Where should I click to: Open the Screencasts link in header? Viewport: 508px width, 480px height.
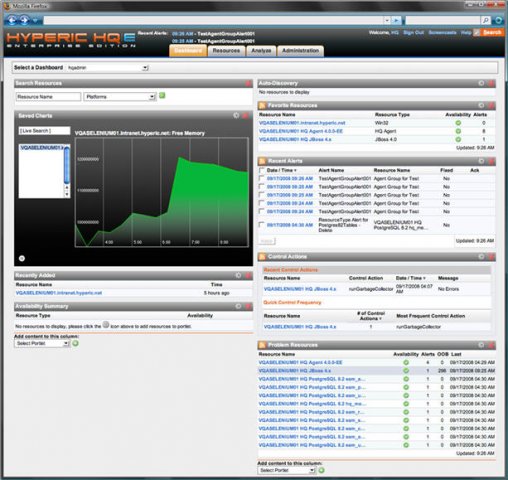(442, 33)
